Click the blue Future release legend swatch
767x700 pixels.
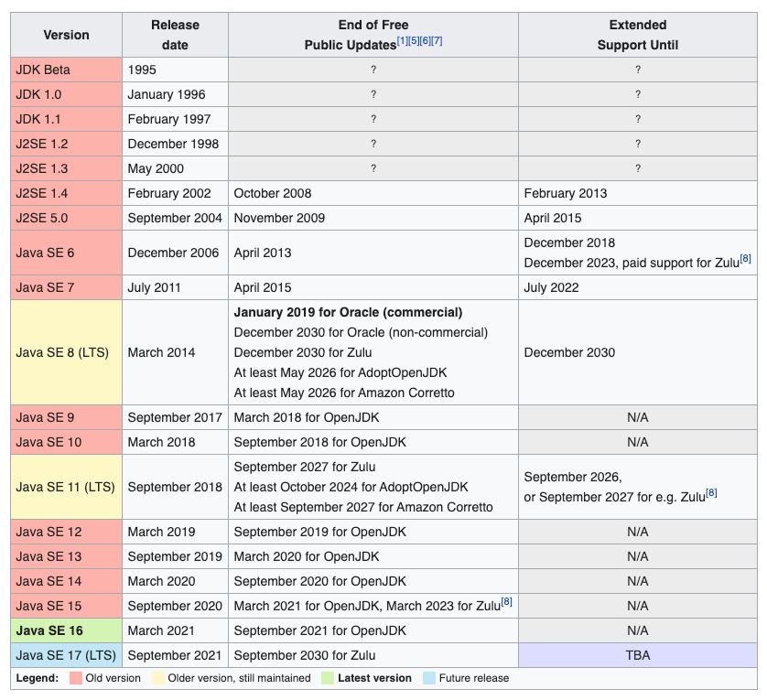point(429,678)
